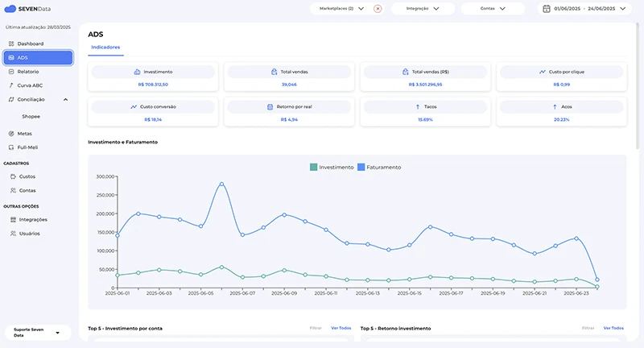The image size is (644, 348).
Task: Click the Custos icon under Cadastros
Action: pos(12,176)
